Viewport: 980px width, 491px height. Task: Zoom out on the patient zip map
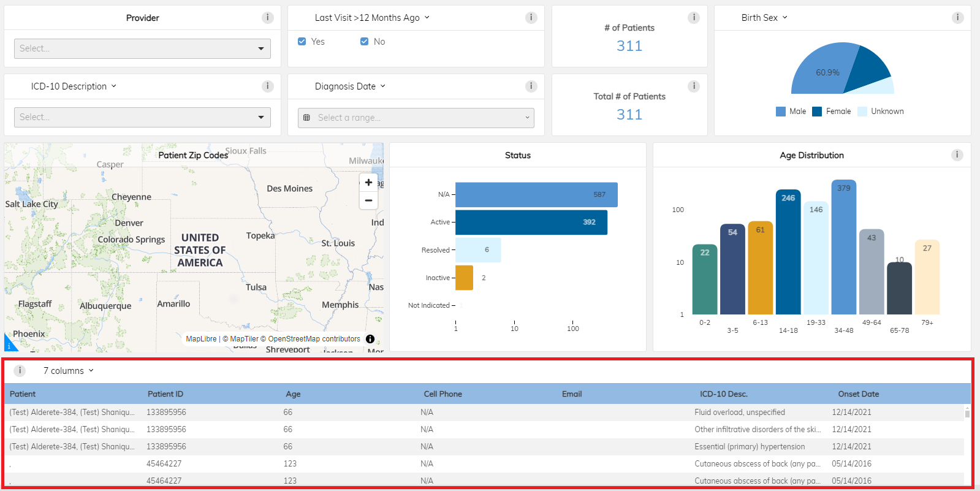tap(368, 200)
